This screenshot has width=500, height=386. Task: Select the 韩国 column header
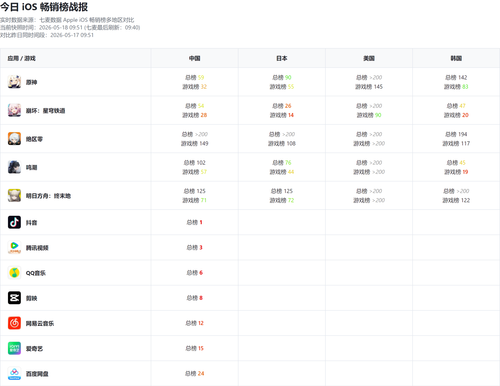456,58
